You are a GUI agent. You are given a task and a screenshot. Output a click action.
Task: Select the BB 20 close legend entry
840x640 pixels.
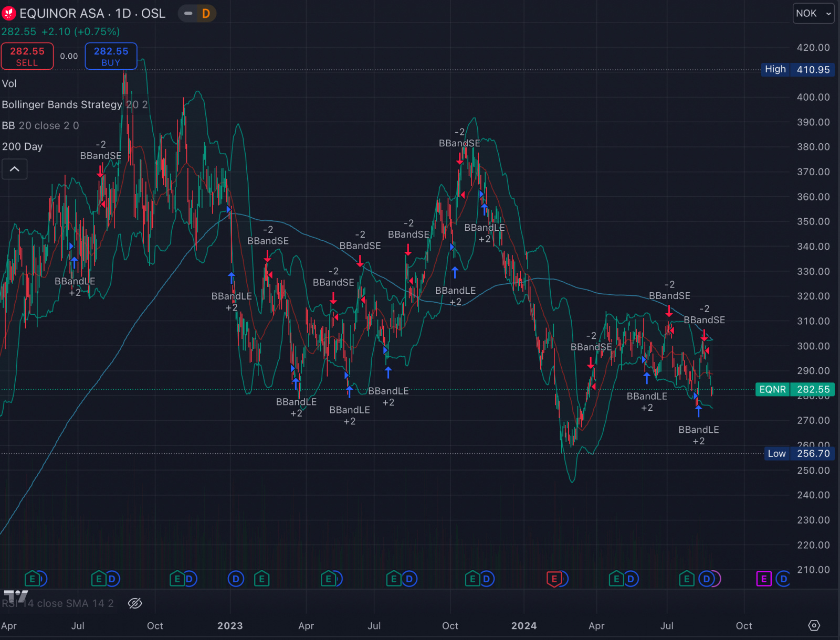coord(40,126)
